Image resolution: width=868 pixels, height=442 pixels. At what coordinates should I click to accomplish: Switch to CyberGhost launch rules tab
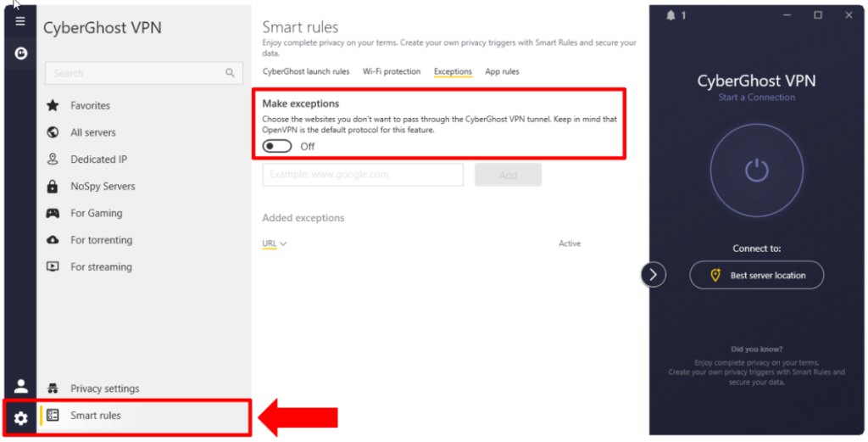coord(305,71)
